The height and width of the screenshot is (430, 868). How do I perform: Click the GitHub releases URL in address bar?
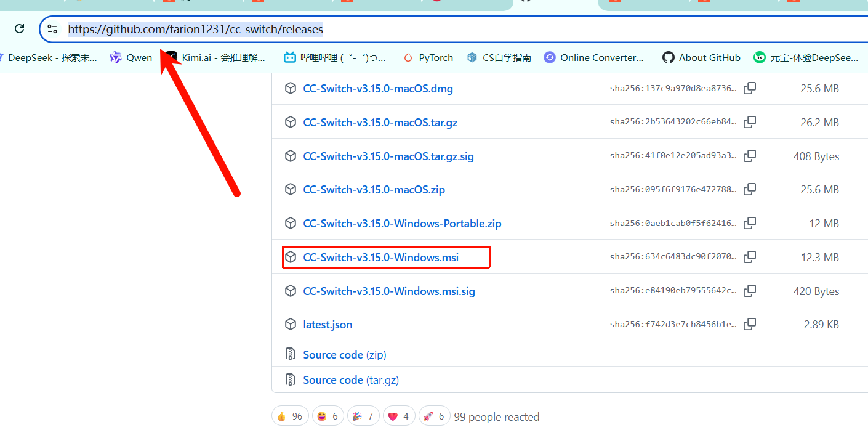(x=195, y=29)
